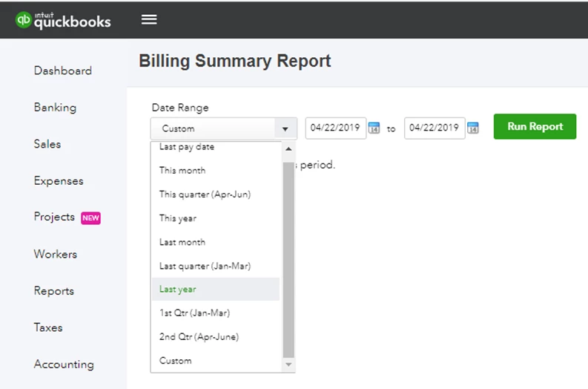Click the start date input field
The height and width of the screenshot is (389, 588).
(x=336, y=128)
